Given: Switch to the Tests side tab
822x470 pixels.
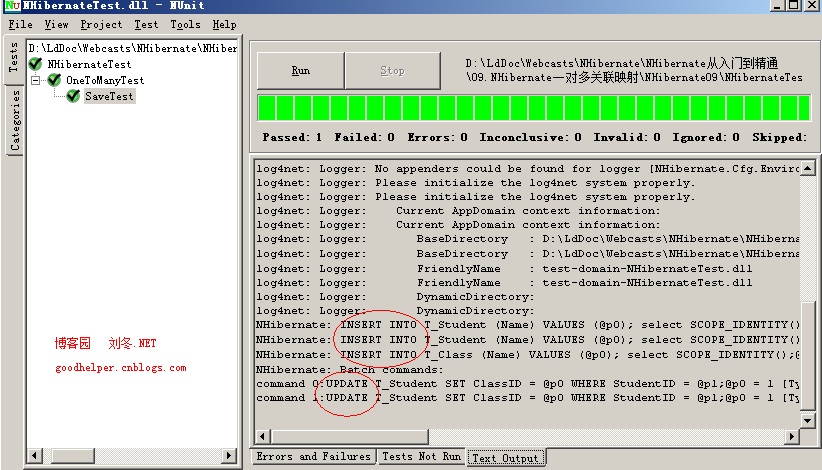Looking at the screenshot, I should 13,58.
